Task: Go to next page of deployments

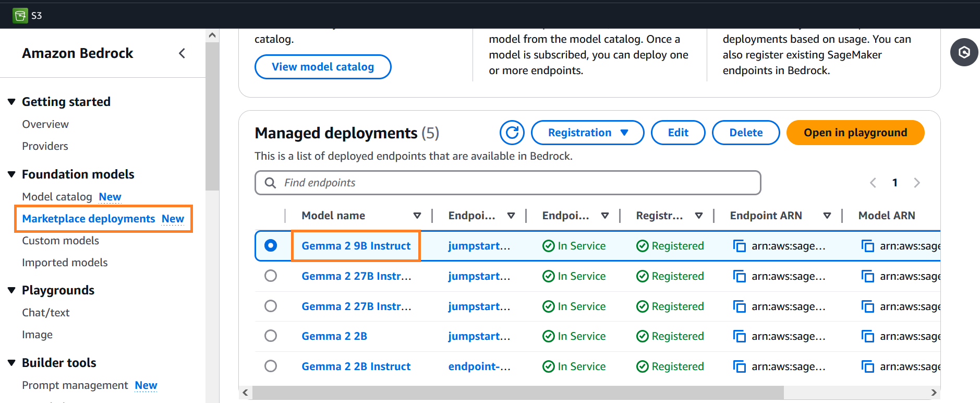Action: pos(916,183)
